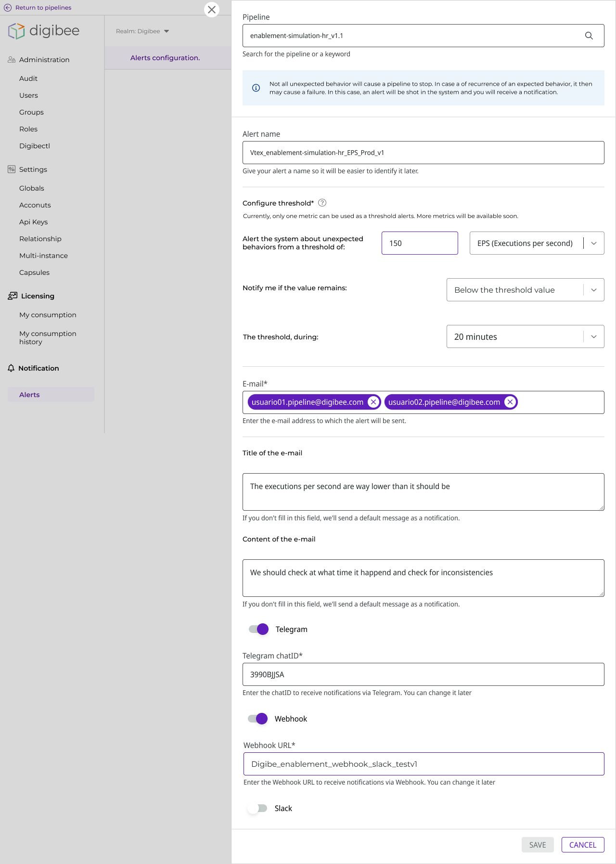Open Api Keys in the sidebar
The height and width of the screenshot is (864, 616).
tap(34, 222)
